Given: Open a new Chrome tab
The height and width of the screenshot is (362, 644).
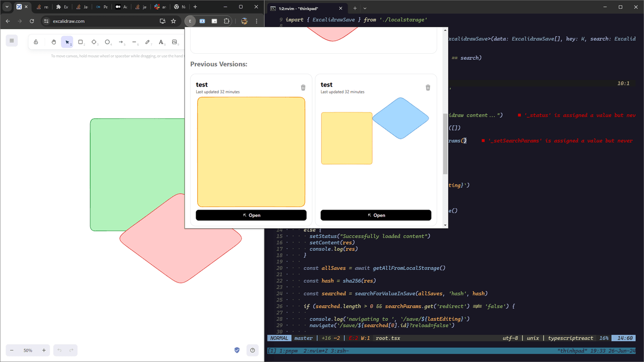Looking at the screenshot, I should [195, 7].
